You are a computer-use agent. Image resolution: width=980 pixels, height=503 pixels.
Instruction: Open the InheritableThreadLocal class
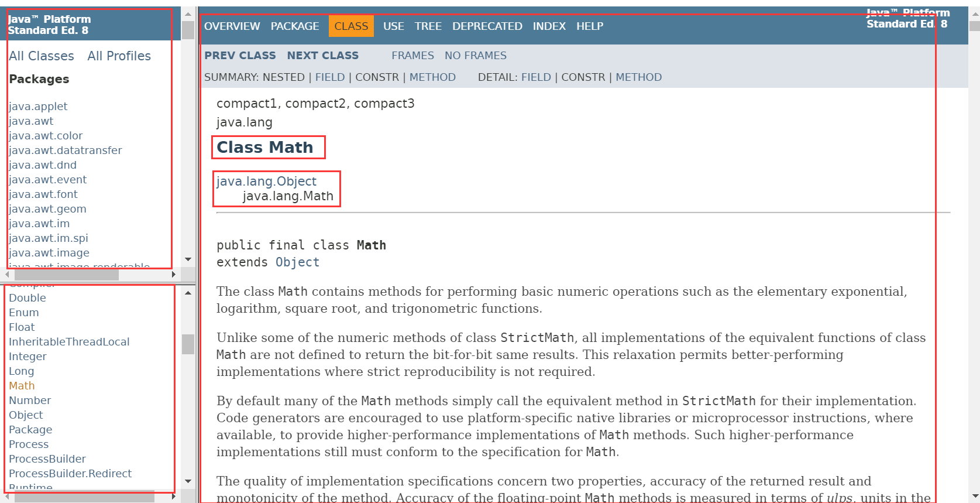click(x=69, y=342)
